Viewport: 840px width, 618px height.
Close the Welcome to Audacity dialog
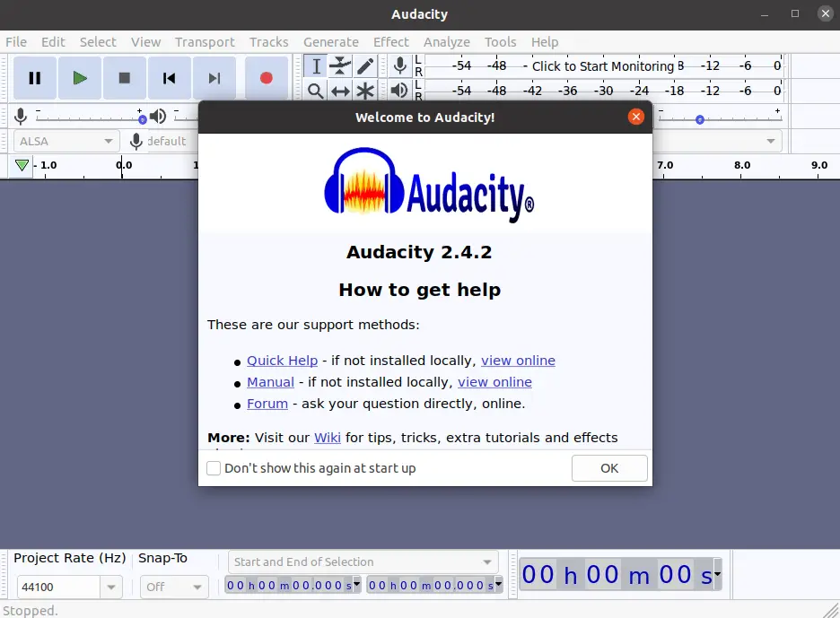tap(636, 117)
